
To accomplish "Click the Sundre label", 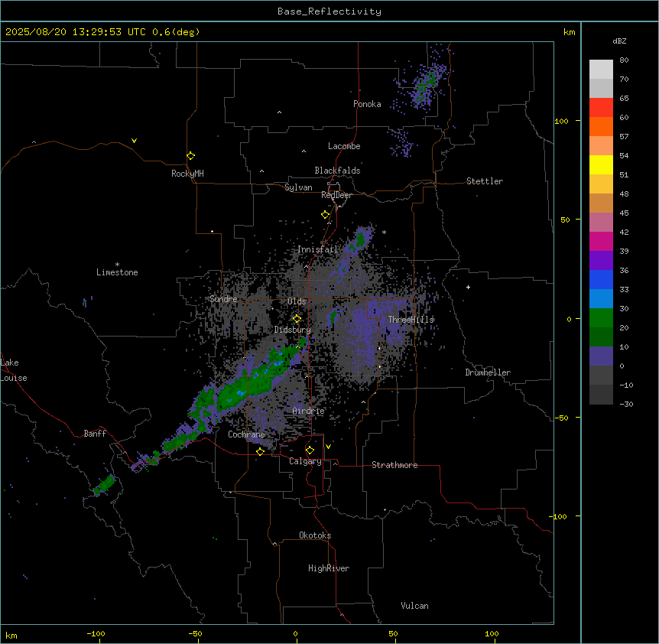I will coord(223,299).
